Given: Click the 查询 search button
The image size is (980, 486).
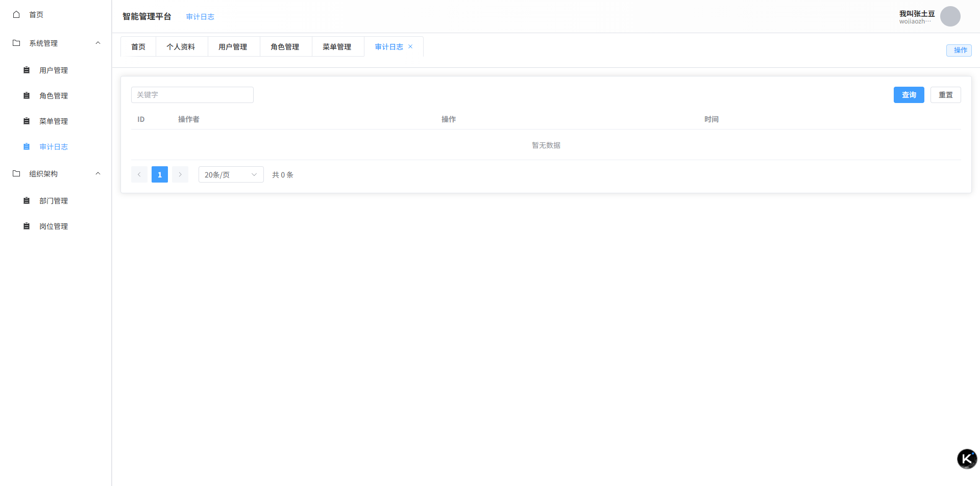Looking at the screenshot, I should [x=909, y=95].
